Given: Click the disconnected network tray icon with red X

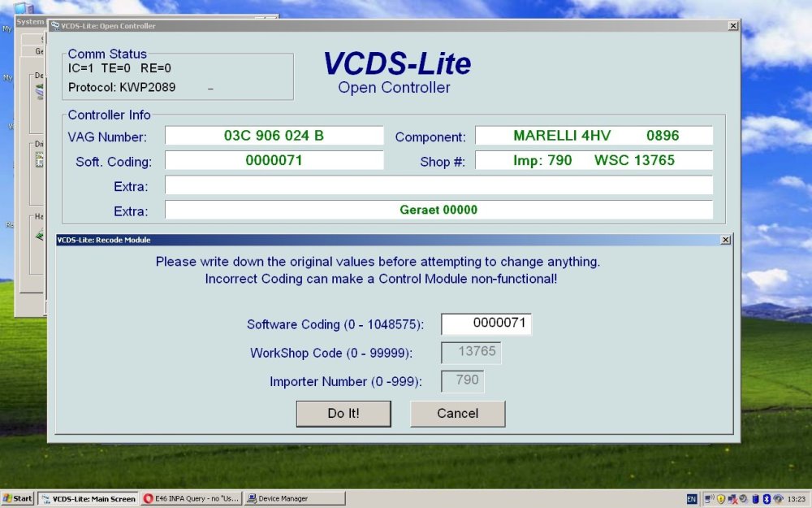Looking at the screenshot, I should [732, 499].
